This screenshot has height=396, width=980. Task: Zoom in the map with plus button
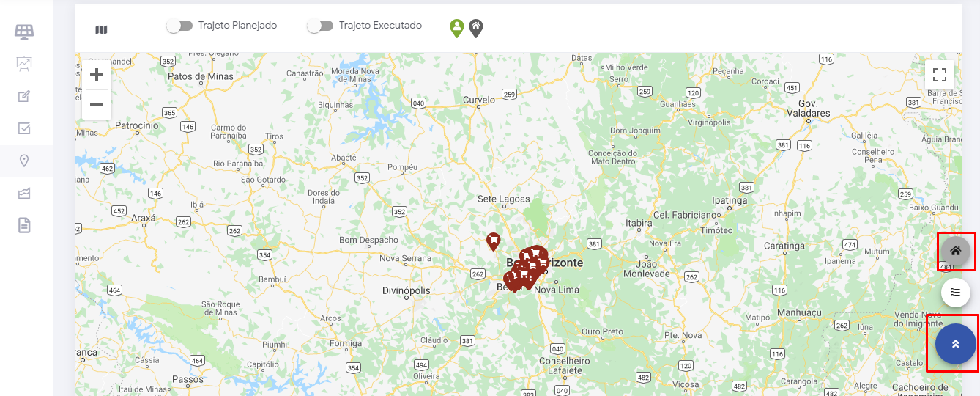click(97, 75)
